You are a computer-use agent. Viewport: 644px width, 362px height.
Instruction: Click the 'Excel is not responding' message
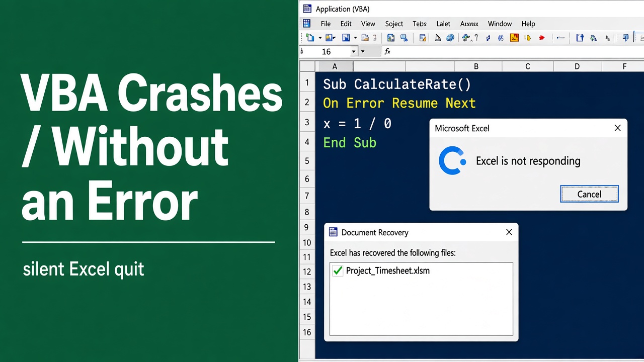click(x=528, y=161)
